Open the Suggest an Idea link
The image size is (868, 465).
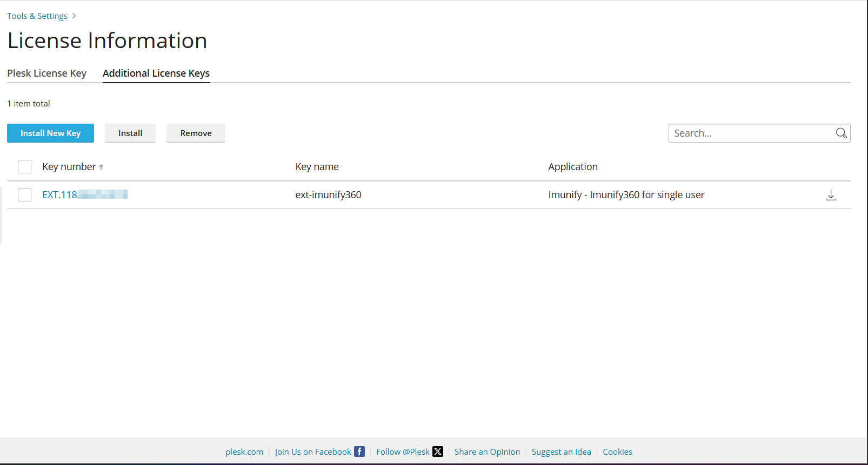pyautogui.click(x=562, y=451)
